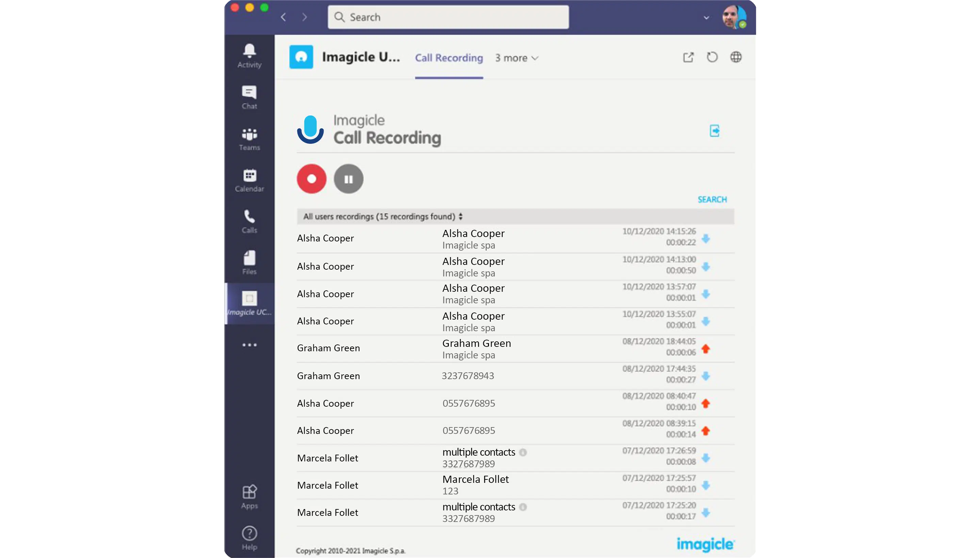
Task: Open the Graham Green 3237678943 recording
Action: tap(468, 376)
